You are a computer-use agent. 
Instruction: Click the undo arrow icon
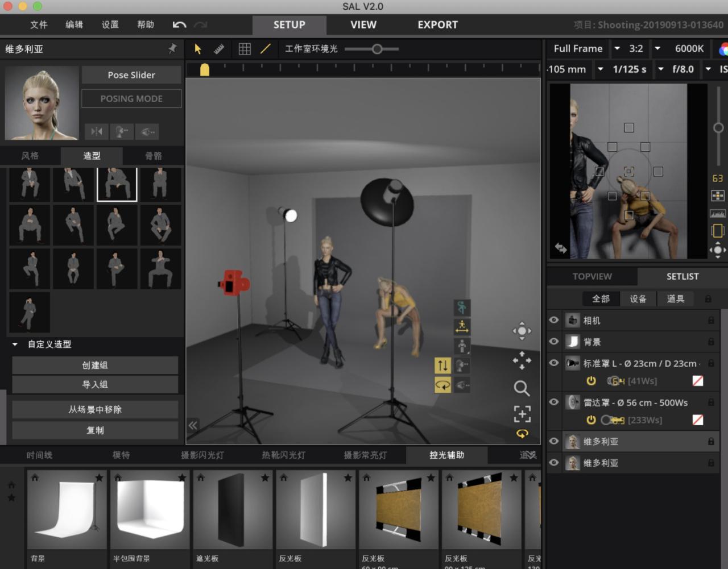tap(179, 24)
